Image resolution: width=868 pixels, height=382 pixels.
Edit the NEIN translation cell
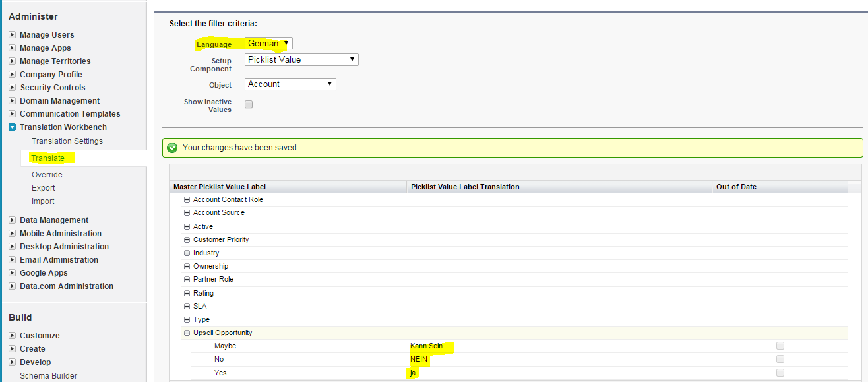coord(559,360)
